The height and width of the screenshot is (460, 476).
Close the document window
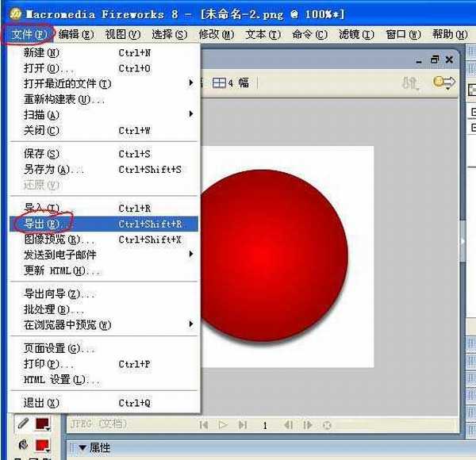(449, 59)
